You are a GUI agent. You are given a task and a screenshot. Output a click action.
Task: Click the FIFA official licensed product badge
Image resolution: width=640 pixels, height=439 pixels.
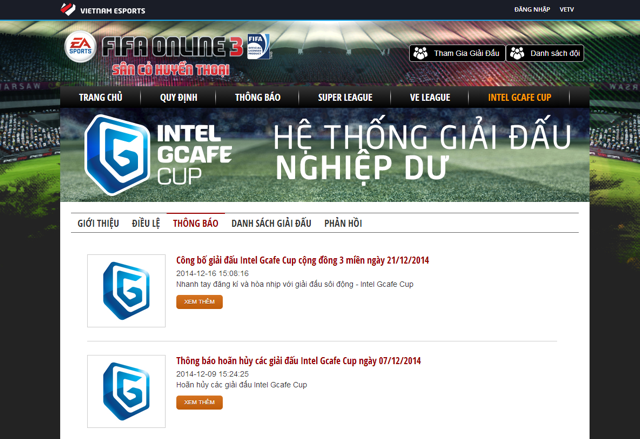pyautogui.click(x=258, y=46)
